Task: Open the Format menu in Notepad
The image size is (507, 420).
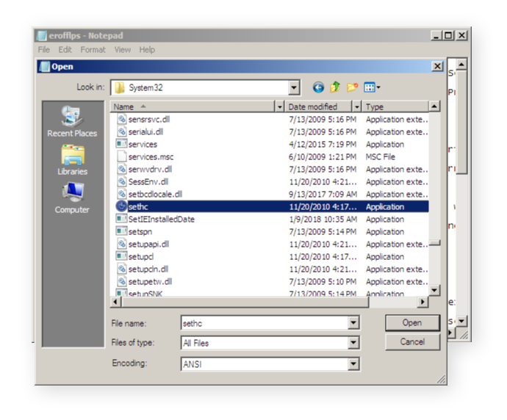Action: [x=93, y=50]
